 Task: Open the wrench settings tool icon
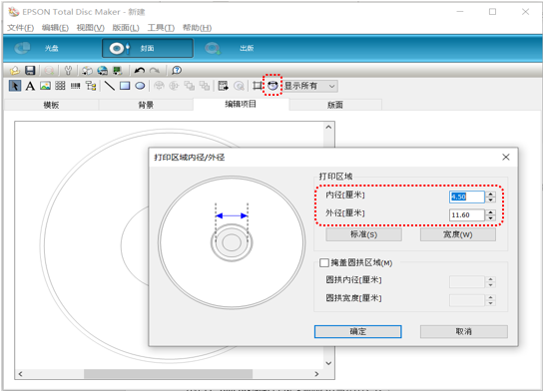(68, 71)
